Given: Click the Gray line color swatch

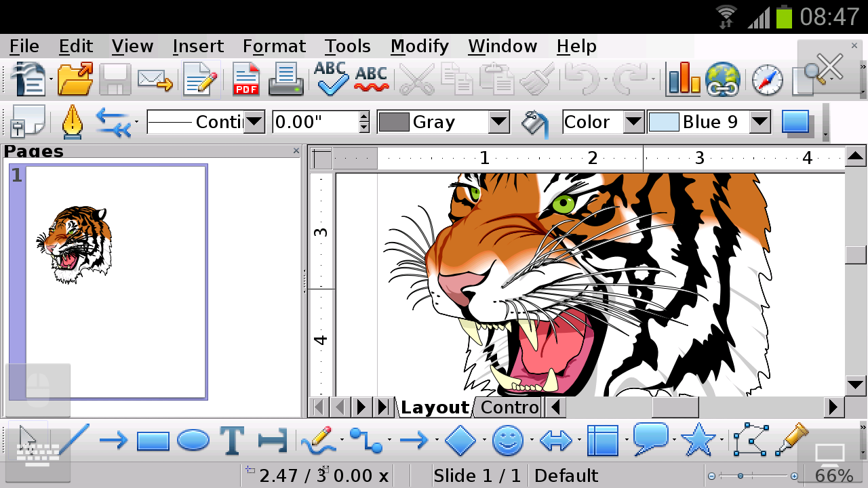Looking at the screenshot, I should coord(394,122).
